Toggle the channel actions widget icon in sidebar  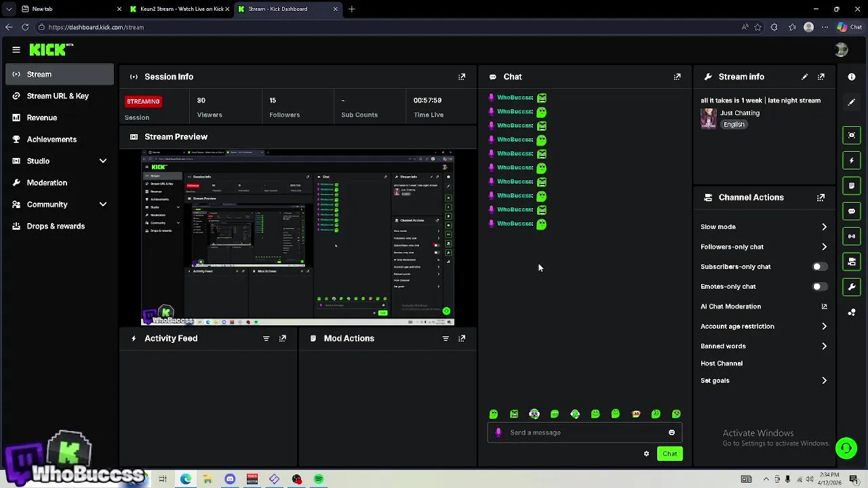point(852,261)
